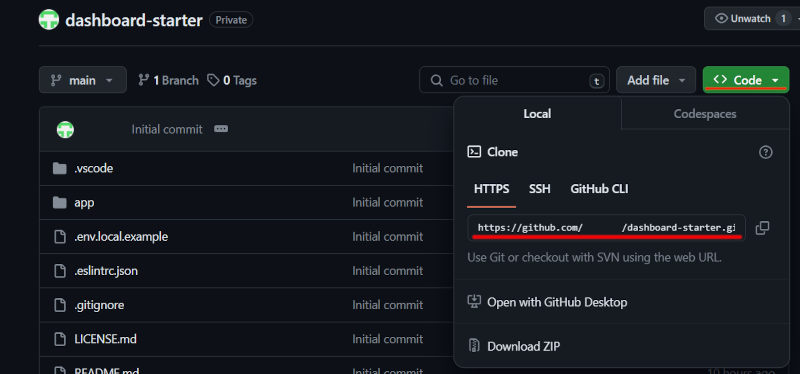The image size is (800, 374).
Task: Switch to the Codespaces tab
Action: (x=705, y=113)
